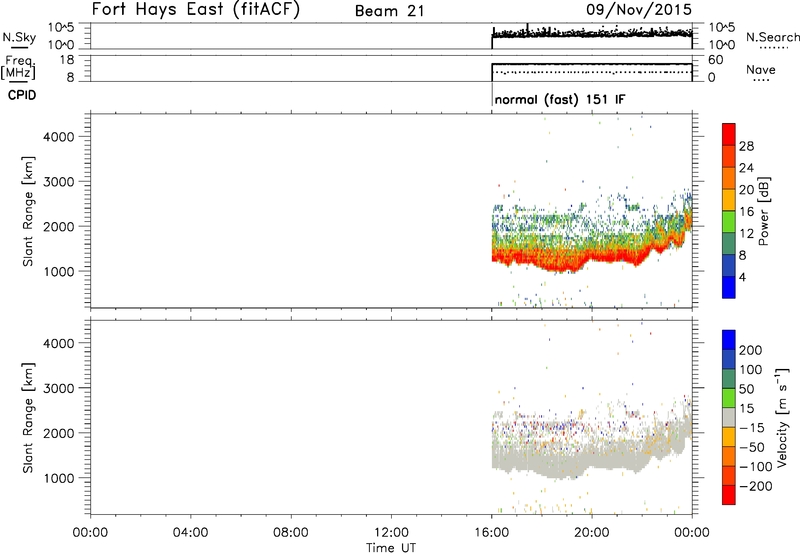The height and width of the screenshot is (554, 800).
Task: Click the red bottom of velocity colorbar
Action: click(729, 495)
